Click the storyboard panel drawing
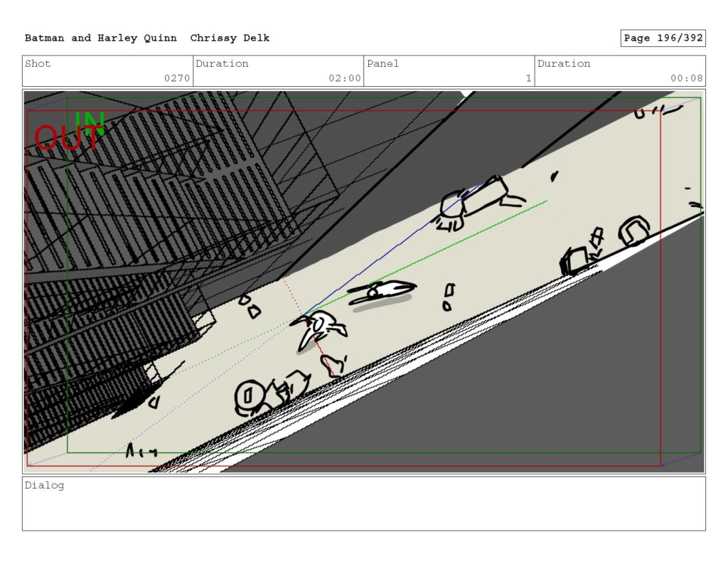 point(364,282)
